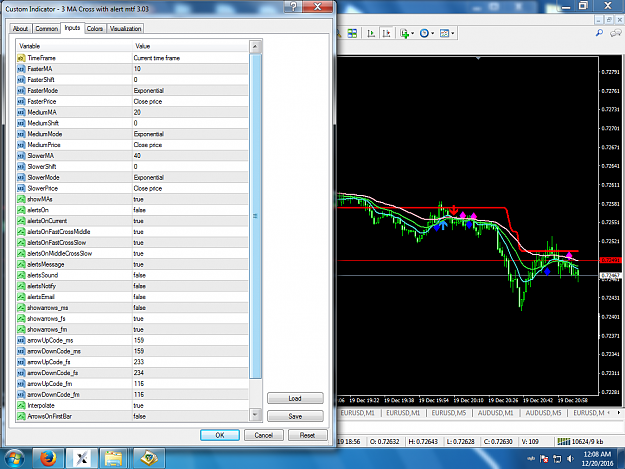The height and width of the screenshot is (469, 625).
Task: Click the 0.72491 red price label
Action: [x=610, y=260]
